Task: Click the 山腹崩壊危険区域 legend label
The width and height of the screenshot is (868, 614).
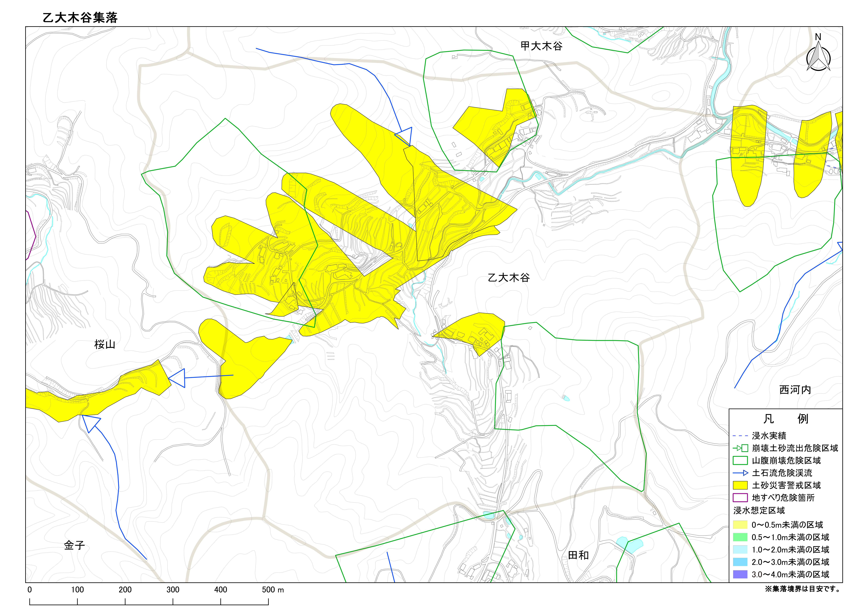Action: click(786, 461)
